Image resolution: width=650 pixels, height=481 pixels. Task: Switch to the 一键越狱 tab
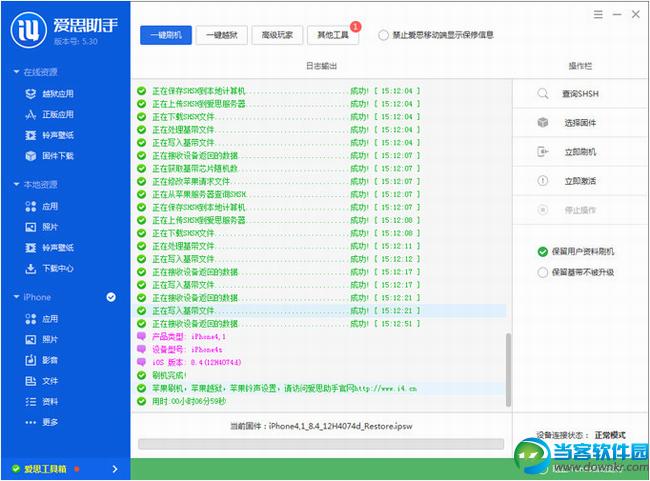[x=222, y=35]
